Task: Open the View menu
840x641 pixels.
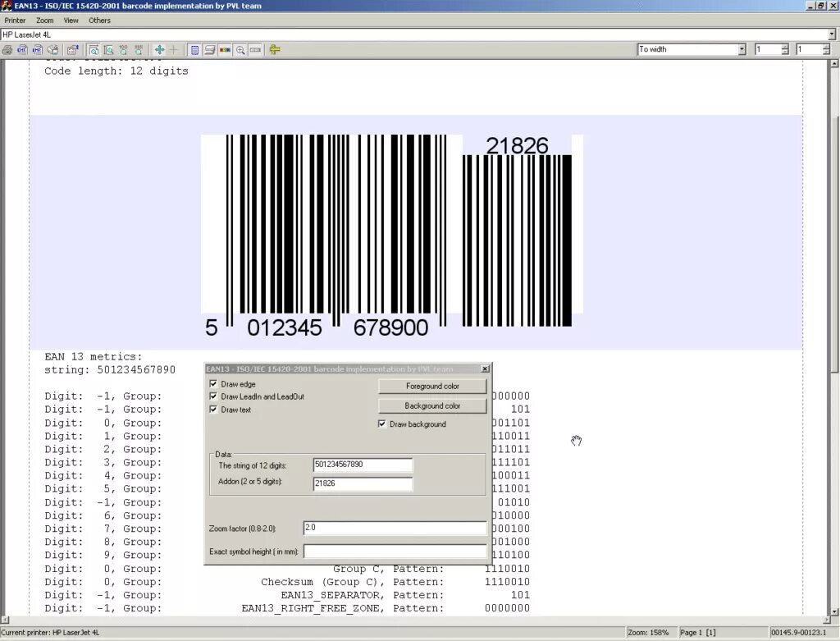Action: (x=71, y=21)
